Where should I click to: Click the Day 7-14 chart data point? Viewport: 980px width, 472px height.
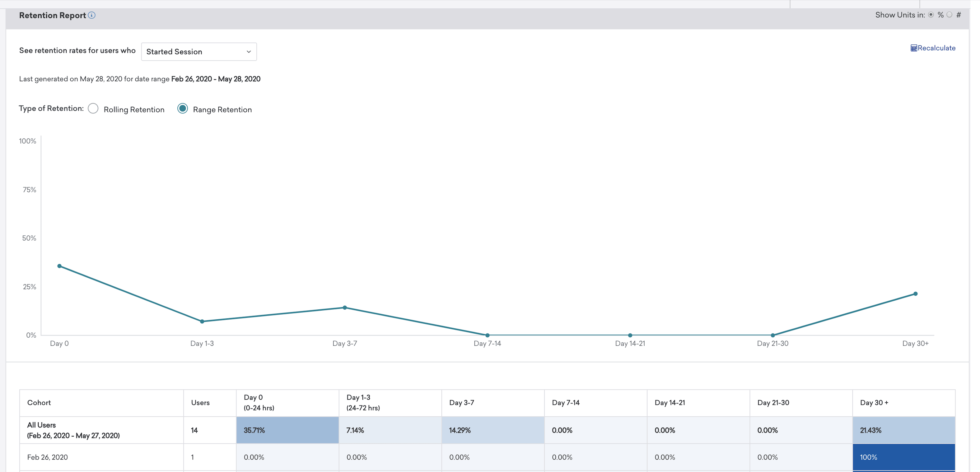pos(487,335)
